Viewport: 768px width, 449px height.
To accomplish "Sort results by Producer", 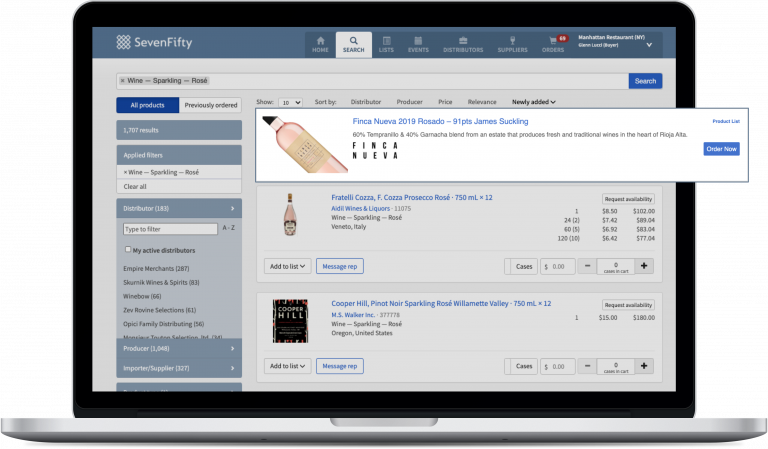I will point(409,102).
